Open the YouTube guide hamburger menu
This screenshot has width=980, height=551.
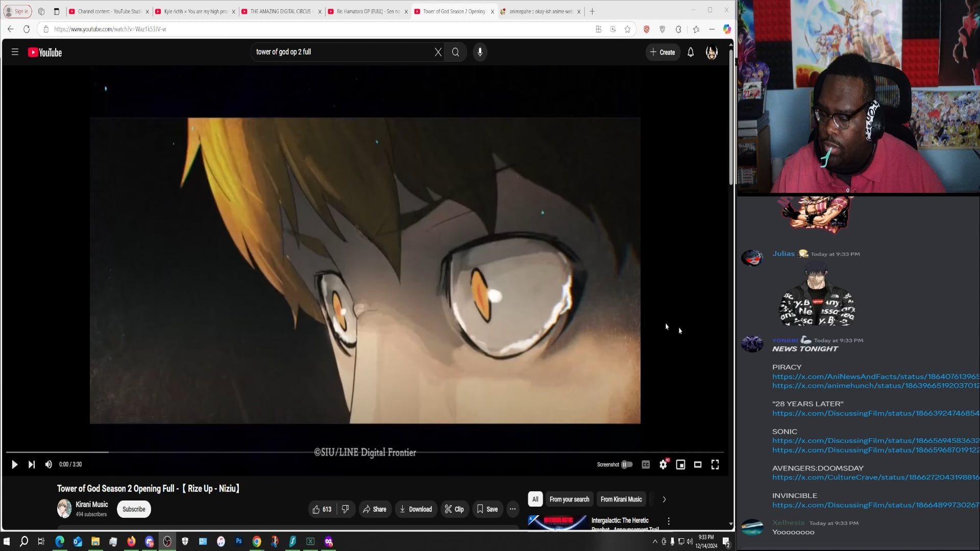click(15, 52)
